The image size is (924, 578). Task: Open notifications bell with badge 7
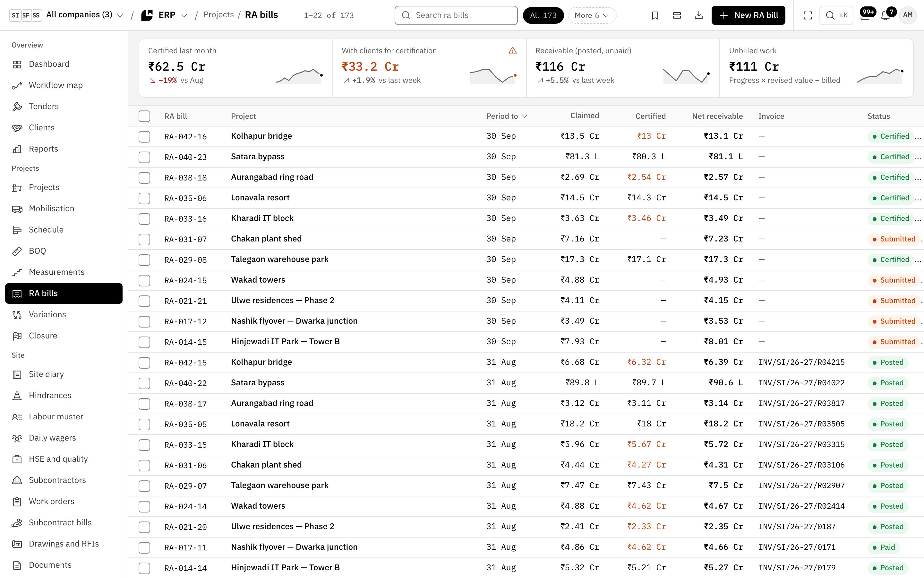point(886,15)
